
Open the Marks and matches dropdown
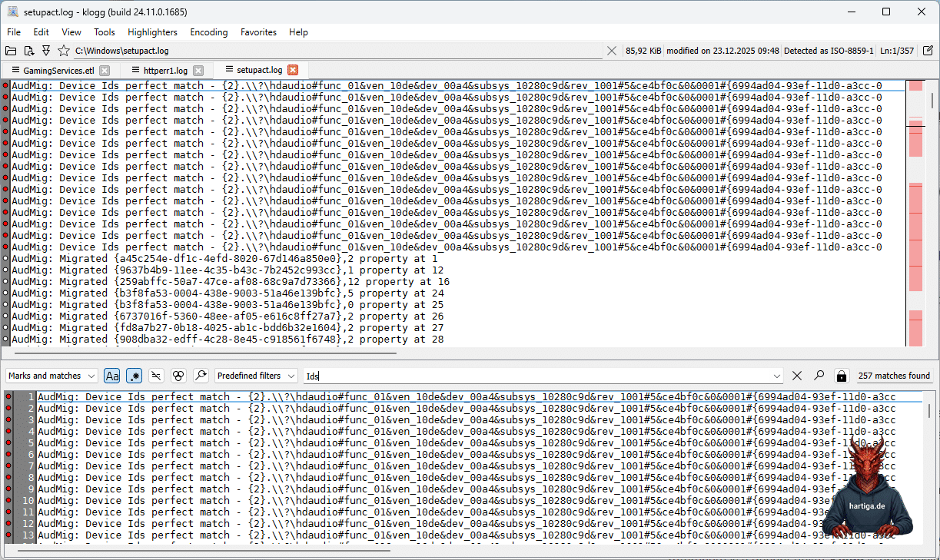pyautogui.click(x=51, y=376)
